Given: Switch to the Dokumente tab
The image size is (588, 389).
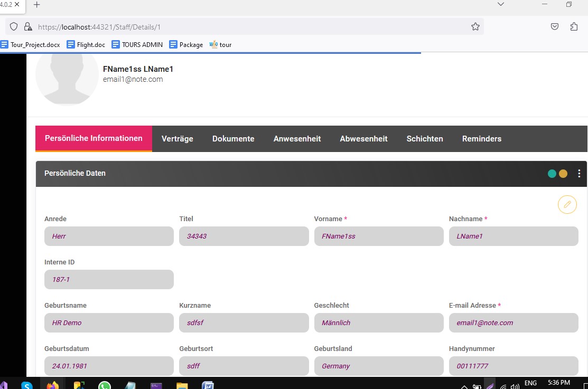Looking at the screenshot, I should coord(234,139).
